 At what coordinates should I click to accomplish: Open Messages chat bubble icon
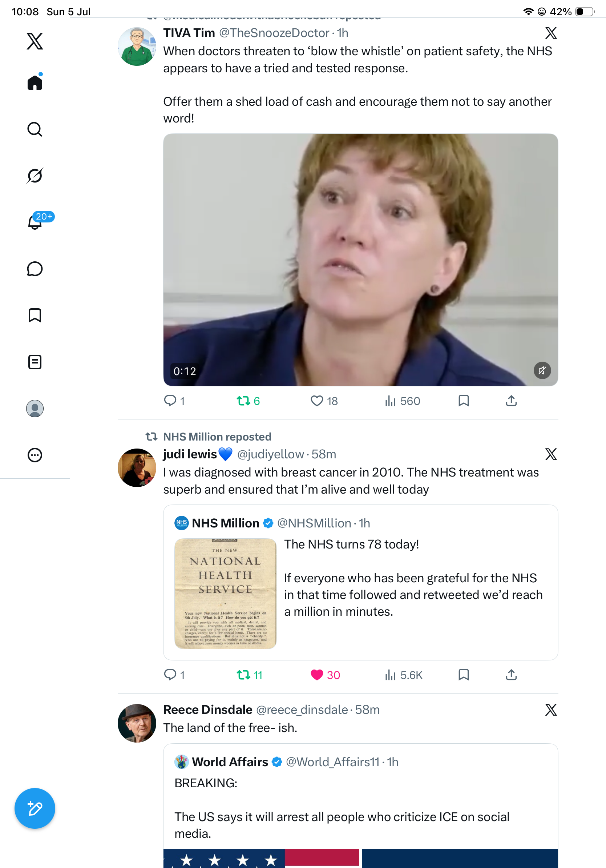point(35,269)
